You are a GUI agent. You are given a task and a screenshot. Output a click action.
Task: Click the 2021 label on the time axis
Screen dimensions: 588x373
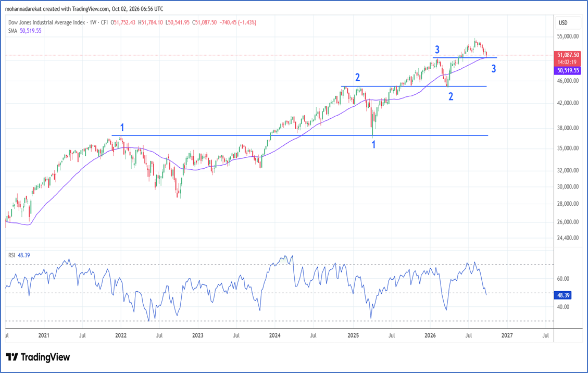pos(44,335)
